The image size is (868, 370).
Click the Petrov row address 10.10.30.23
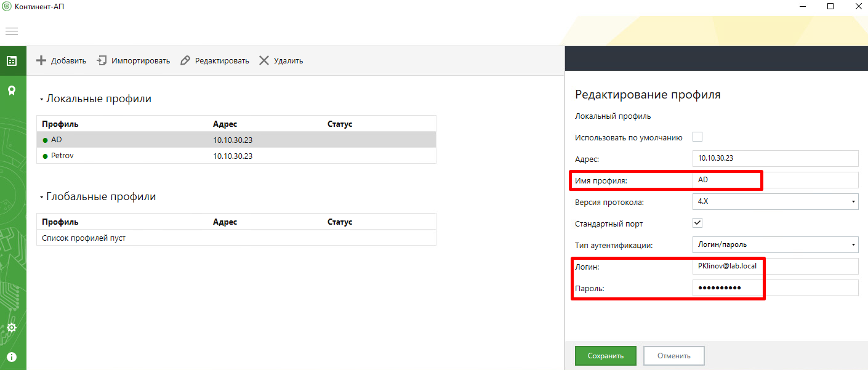233,156
